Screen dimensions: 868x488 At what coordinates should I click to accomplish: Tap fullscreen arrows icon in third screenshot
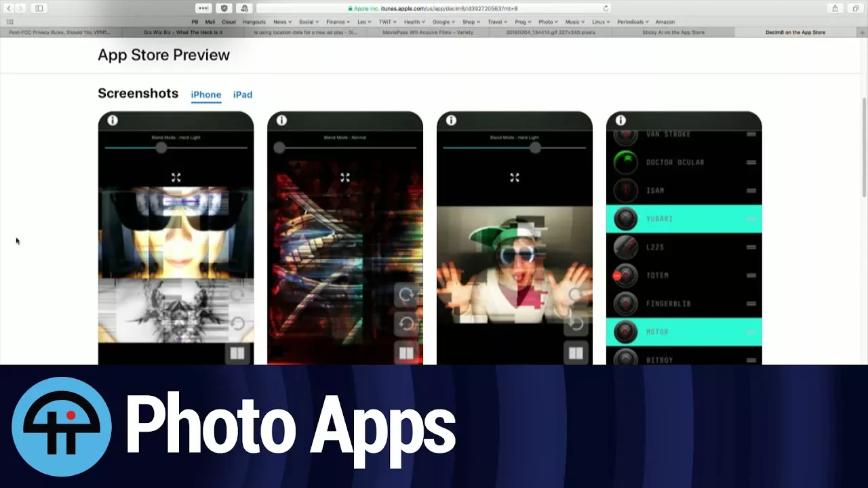click(x=515, y=178)
